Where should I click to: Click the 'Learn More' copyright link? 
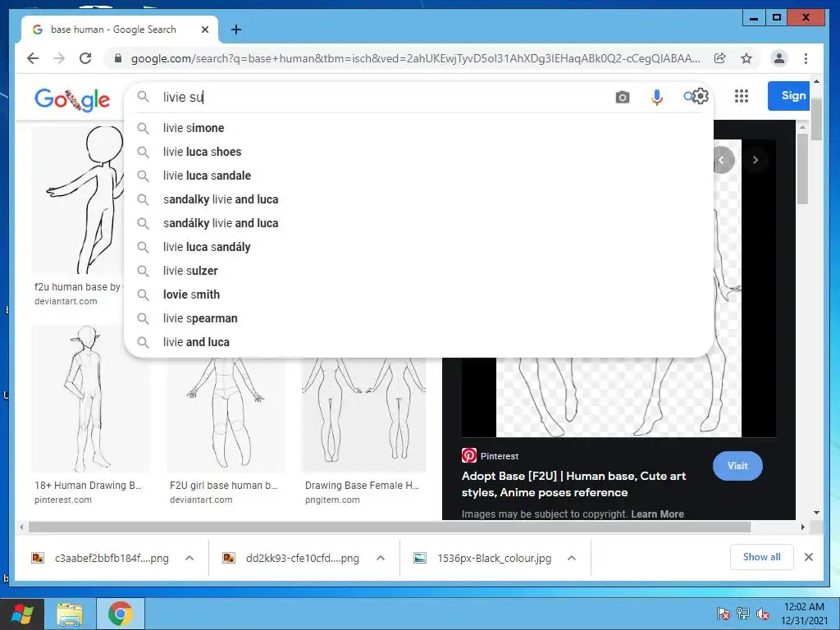click(x=657, y=514)
